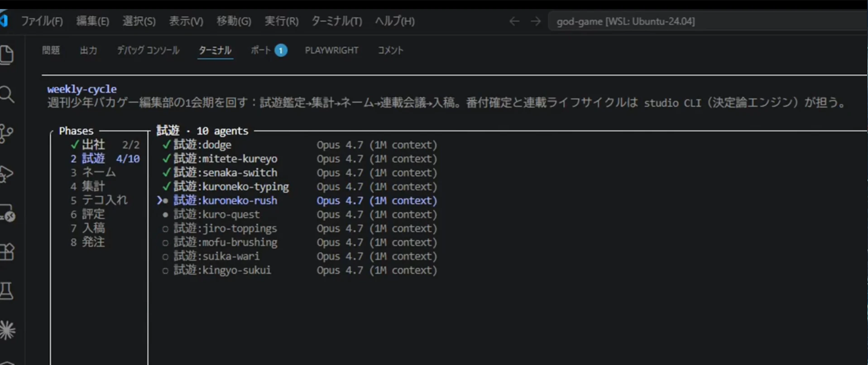
Task: Open the ターミナル(T) menu
Action: pyautogui.click(x=337, y=21)
